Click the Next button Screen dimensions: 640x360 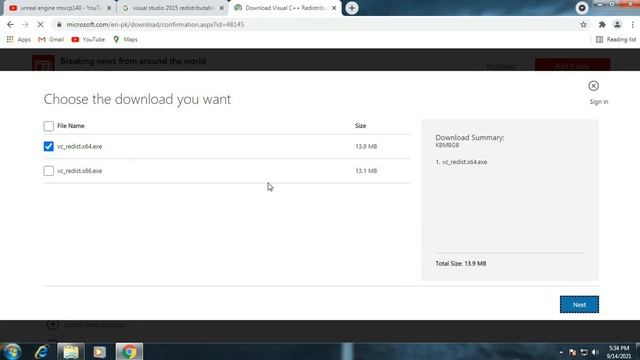coord(579,304)
